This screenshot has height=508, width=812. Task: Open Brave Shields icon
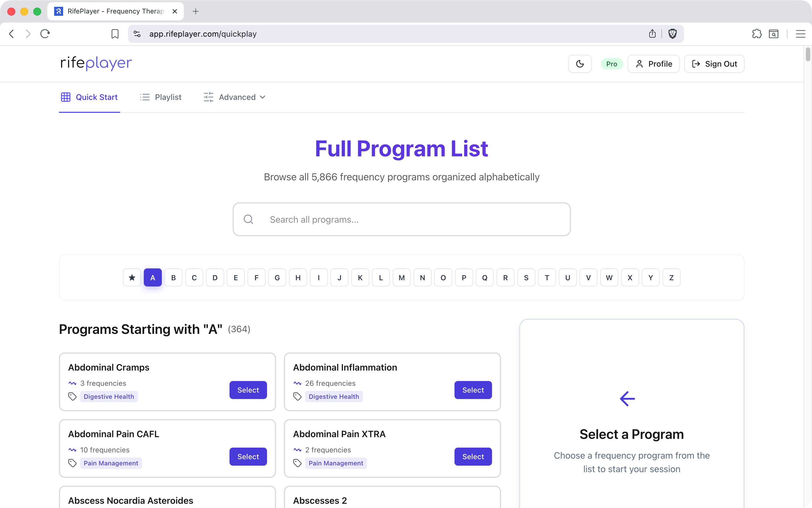(672, 34)
